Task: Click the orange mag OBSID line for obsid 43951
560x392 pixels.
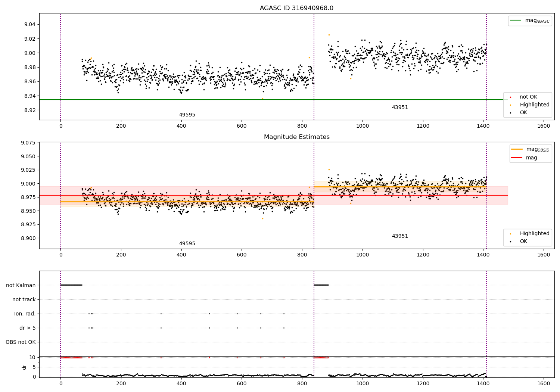Action: point(400,187)
